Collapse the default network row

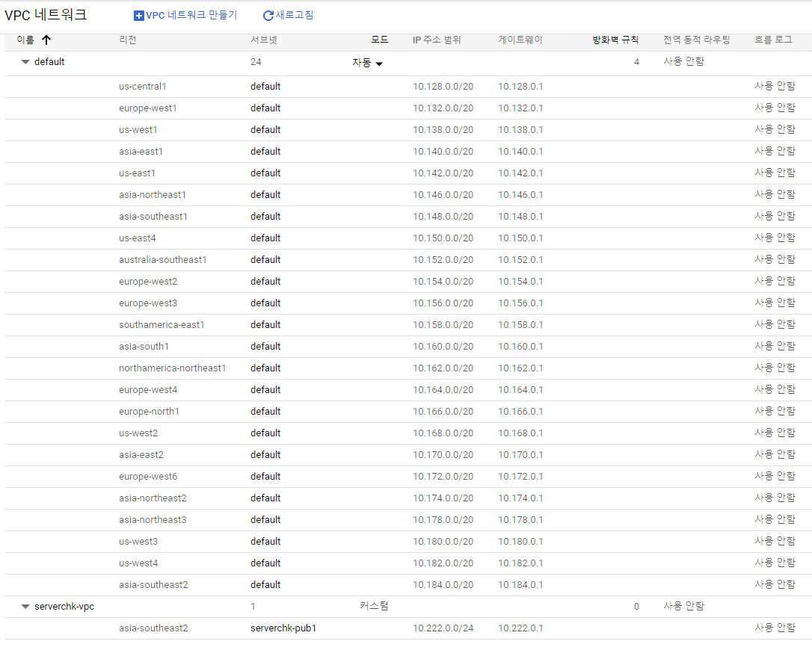[25, 62]
